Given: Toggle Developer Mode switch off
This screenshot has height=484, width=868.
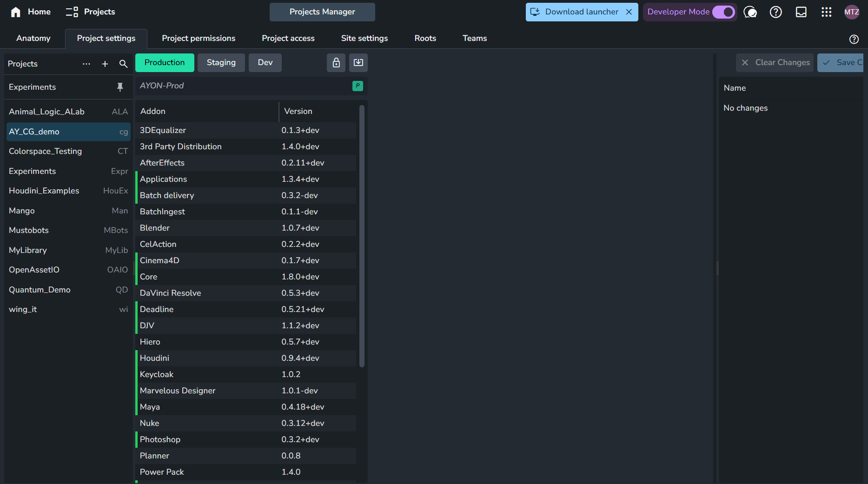Looking at the screenshot, I should (x=723, y=12).
